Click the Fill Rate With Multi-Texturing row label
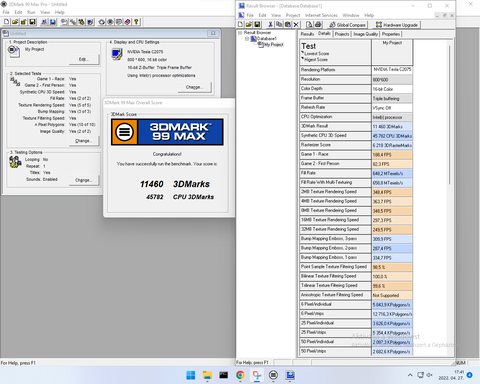 335,183
